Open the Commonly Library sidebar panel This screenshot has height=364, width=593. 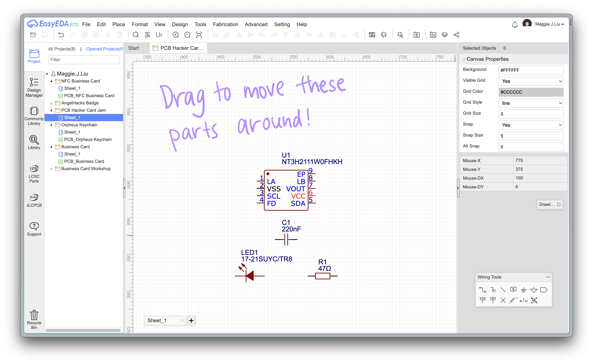(x=34, y=116)
